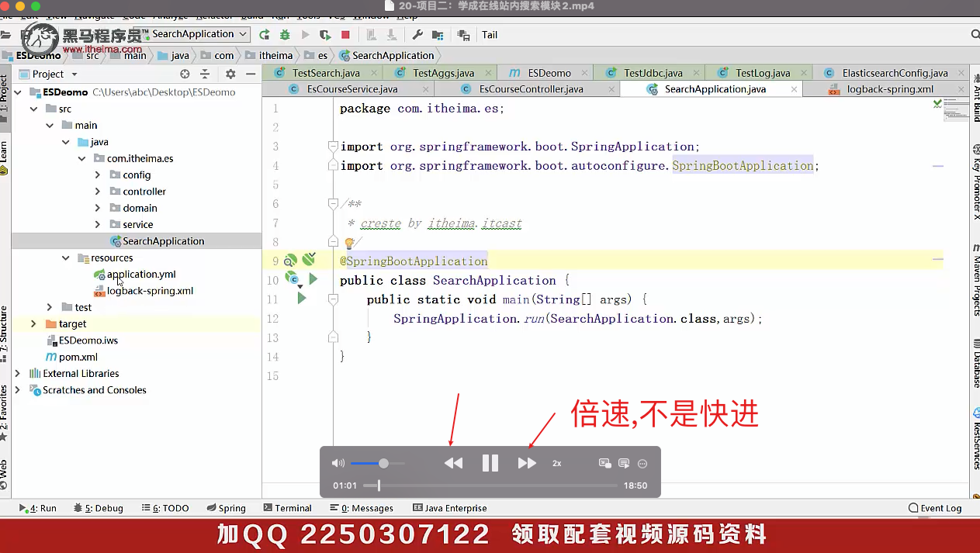Click the Project panel gear icon
Screen dimensions: 980x553
coord(230,74)
